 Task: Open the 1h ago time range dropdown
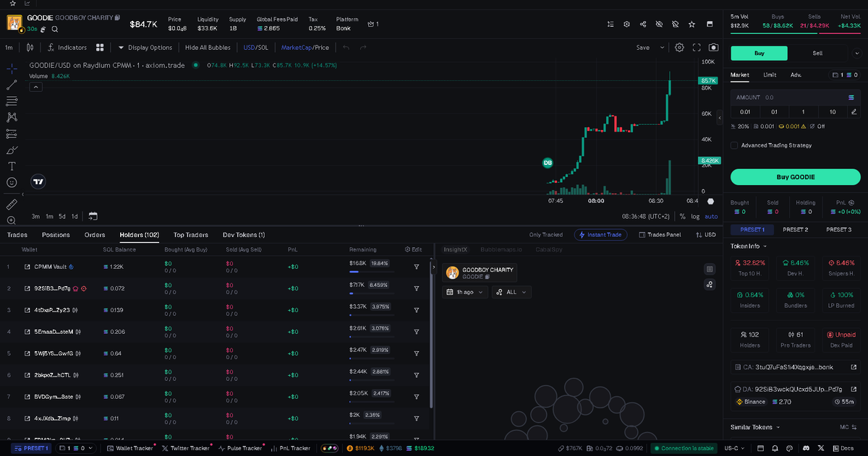pyautogui.click(x=465, y=292)
